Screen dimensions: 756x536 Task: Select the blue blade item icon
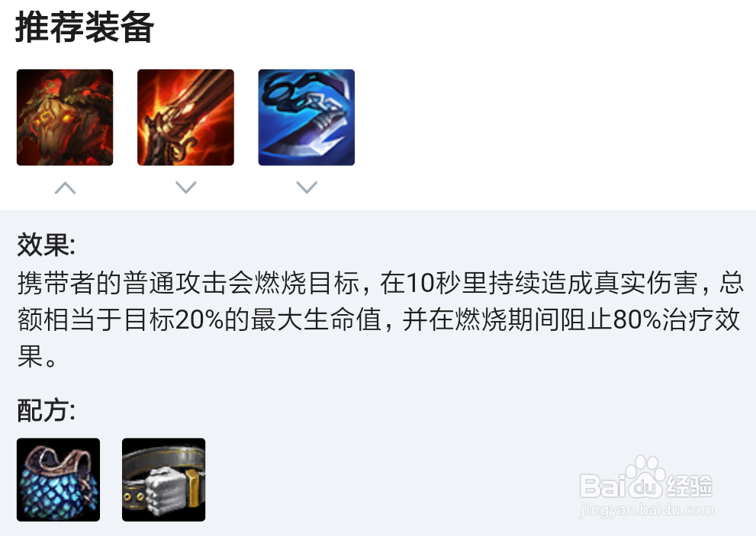tap(307, 117)
